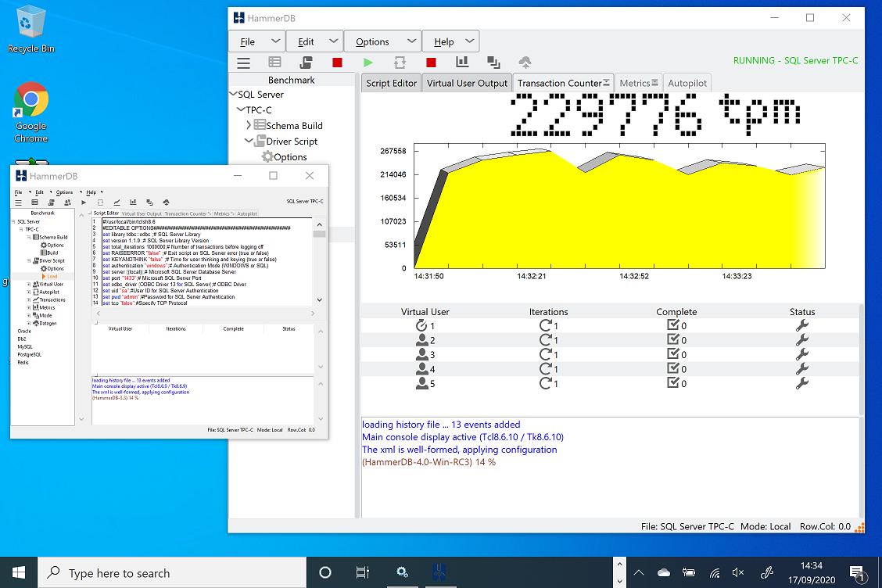The height and width of the screenshot is (588, 882).
Task: Click the wrench status icon for virtual user 1
Action: click(801, 326)
